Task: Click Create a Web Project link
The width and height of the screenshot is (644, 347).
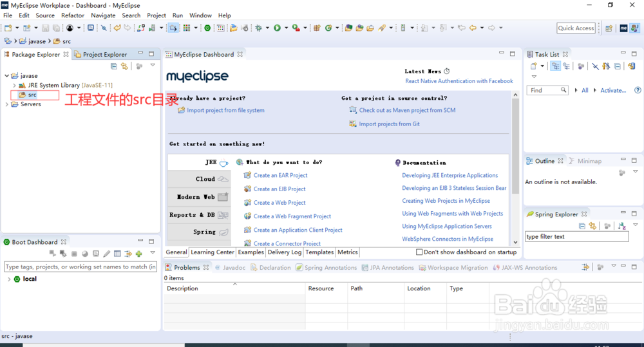Action: coord(279,202)
